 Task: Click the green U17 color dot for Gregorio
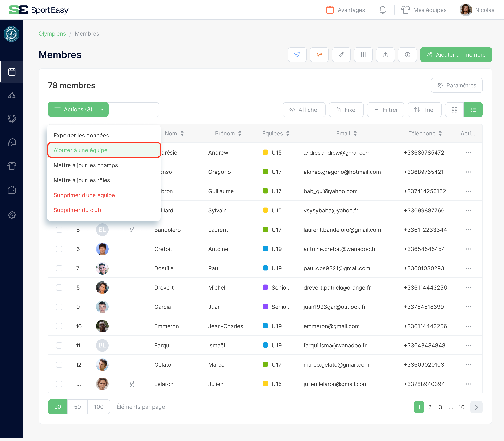click(265, 172)
